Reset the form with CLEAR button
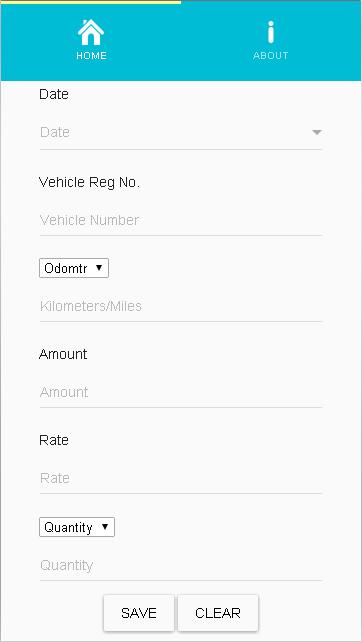This screenshot has width=362, height=642. 218,613
